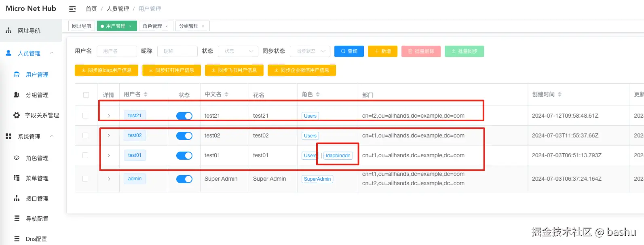The width and height of the screenshot is (644, 245).
Task: Toggle status switch for test21
Action: [x=184, y=116]
